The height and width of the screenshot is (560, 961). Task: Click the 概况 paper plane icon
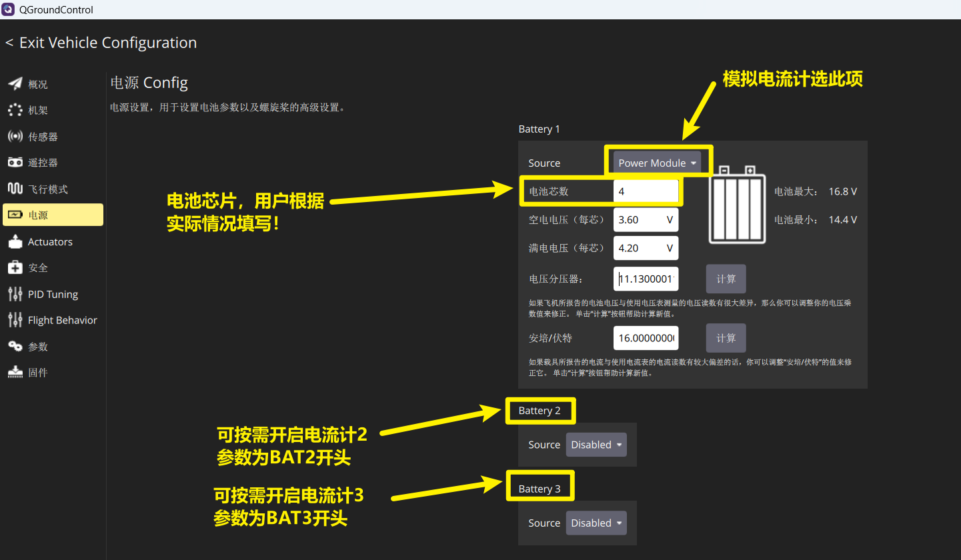[x=15, y=84]
